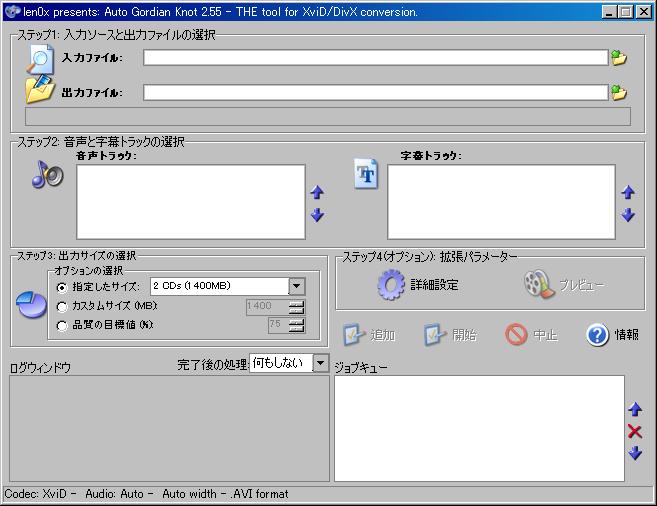Select 品質の目標値 (%) radio button
This screenshot has height=506, width=657.
(x=62, y=325)
